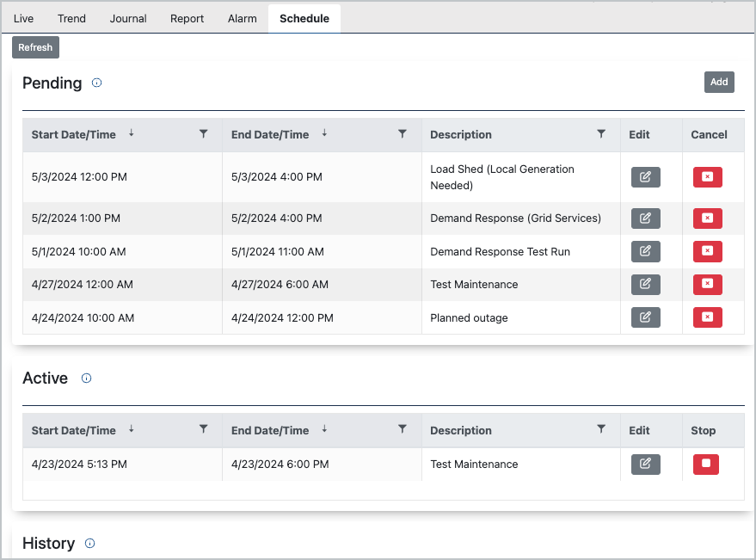Cancel the Demand Response Test Run entry

(706, 251)
